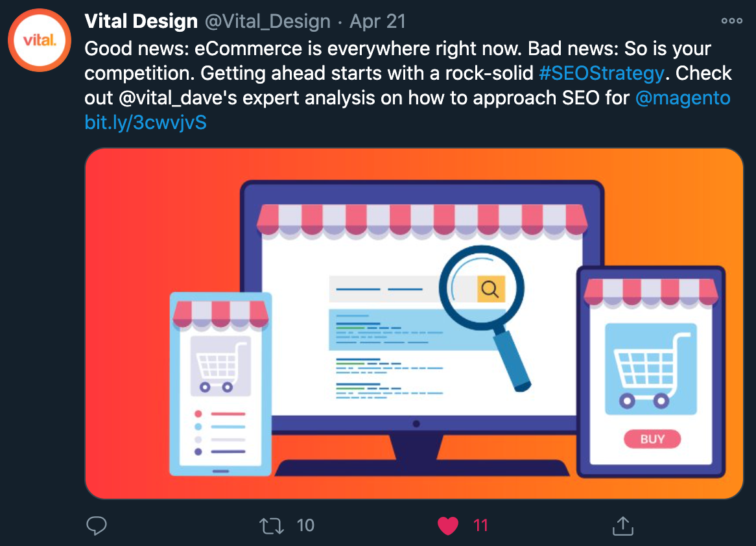Open the eCommerce illustration image
The width and height of the screenshot is (756, 546).
[414, 323]
